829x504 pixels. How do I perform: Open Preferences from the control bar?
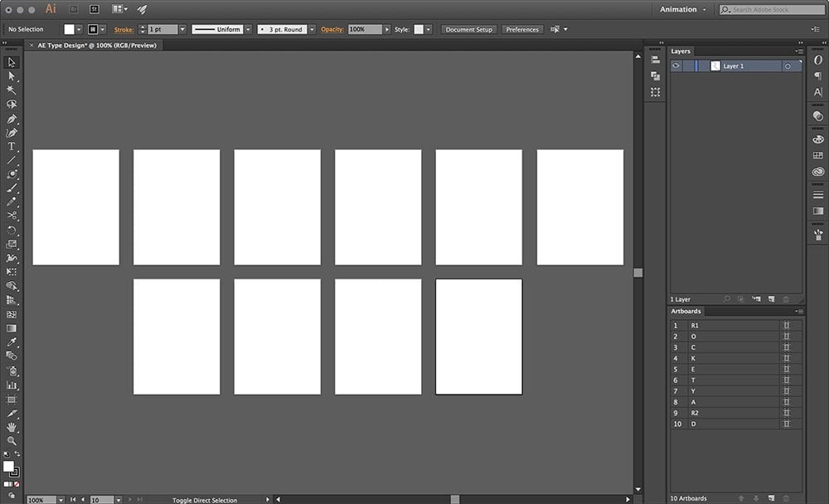(522, 29)
